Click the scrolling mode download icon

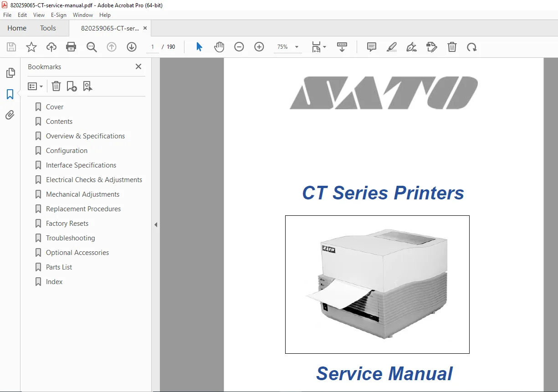(x=342, y=47)
